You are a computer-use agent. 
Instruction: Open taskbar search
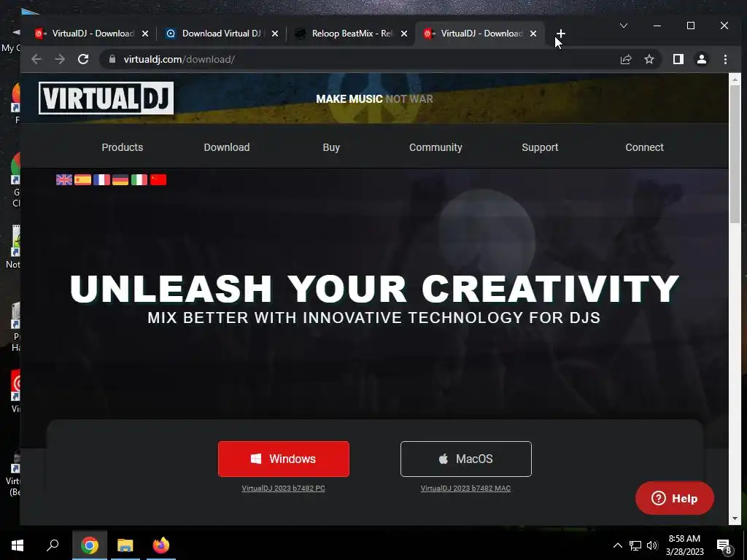pyautogui.click(x=53, y=545)
